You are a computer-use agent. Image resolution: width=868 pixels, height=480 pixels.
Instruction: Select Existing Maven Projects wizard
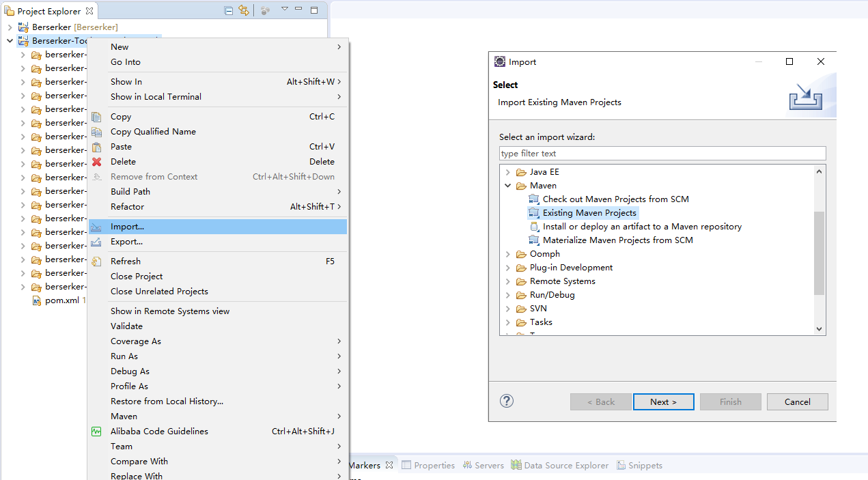click(589, 213)
